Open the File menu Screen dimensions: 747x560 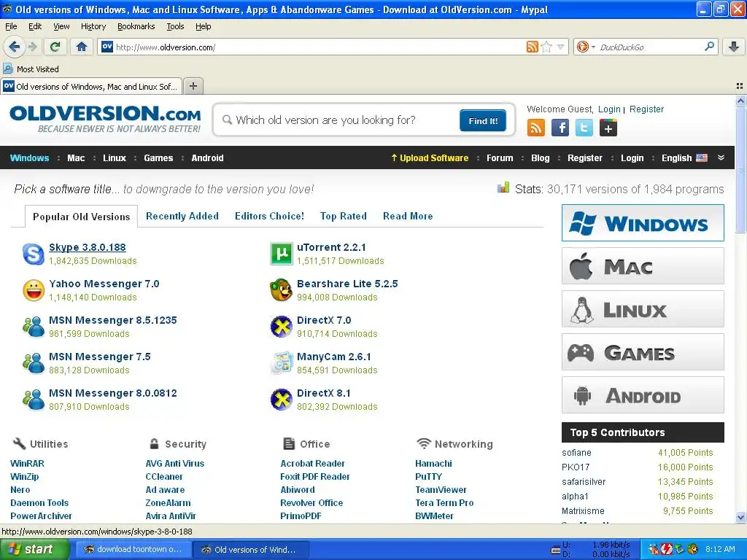pos(11,26)
